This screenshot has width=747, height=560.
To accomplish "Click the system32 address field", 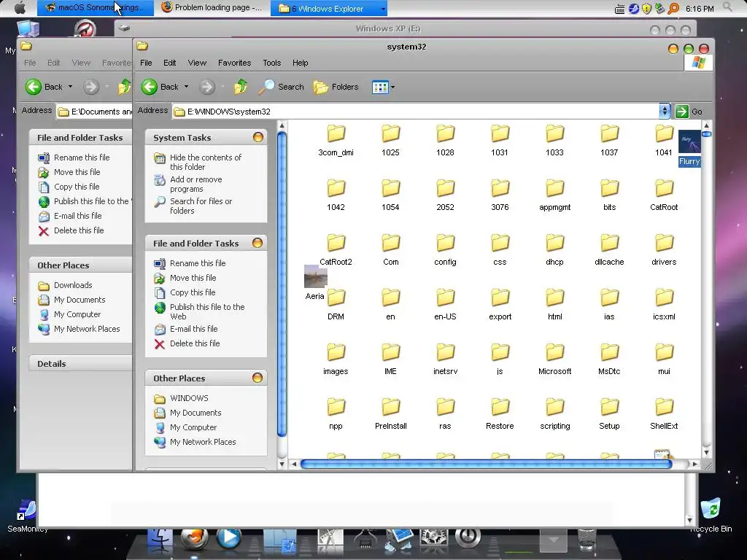I will [415, 112].
